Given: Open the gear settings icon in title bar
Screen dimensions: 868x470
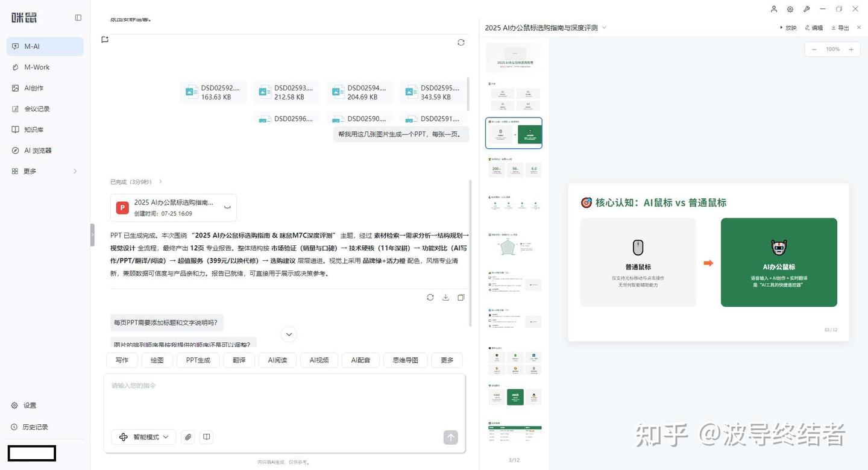Looking at the screenshot, I should (x=790, y=9).
